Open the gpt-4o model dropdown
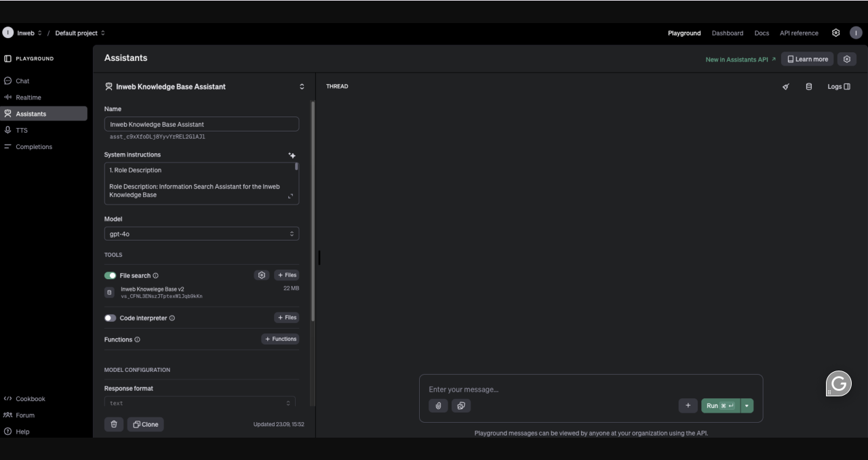The width and height of the screenshot is (868, 460). pos(201,234)
